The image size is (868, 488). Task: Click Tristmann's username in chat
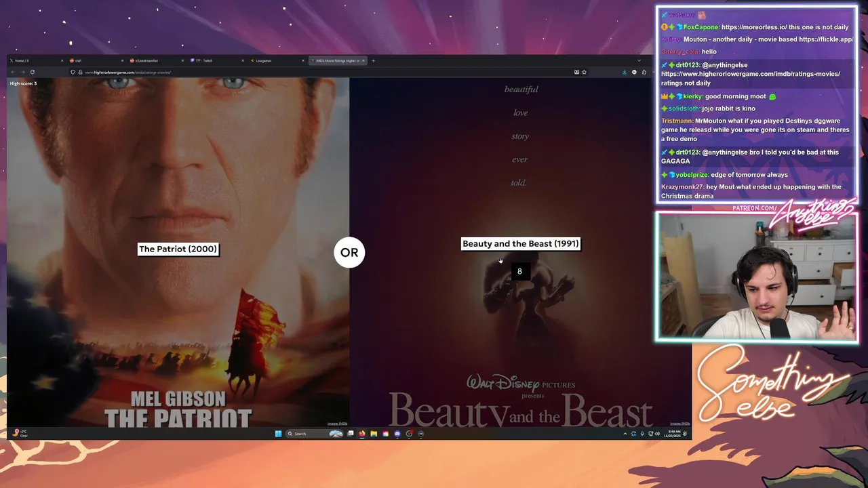point(677,121)
